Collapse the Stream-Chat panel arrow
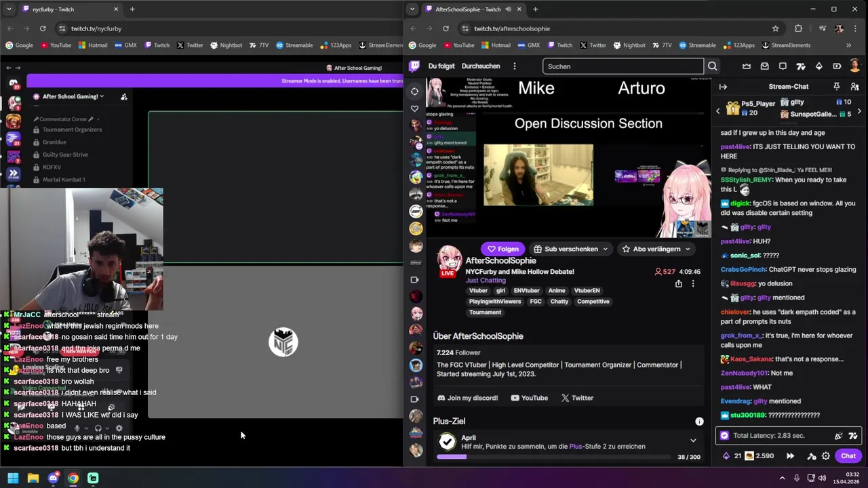 tap(723, 87)
